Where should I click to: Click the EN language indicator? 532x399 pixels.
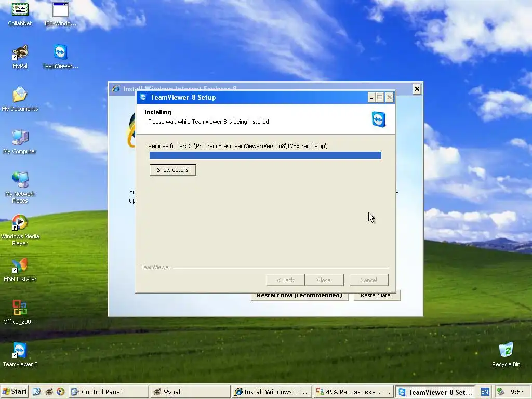pyautogui.click(x=485, y=392)
